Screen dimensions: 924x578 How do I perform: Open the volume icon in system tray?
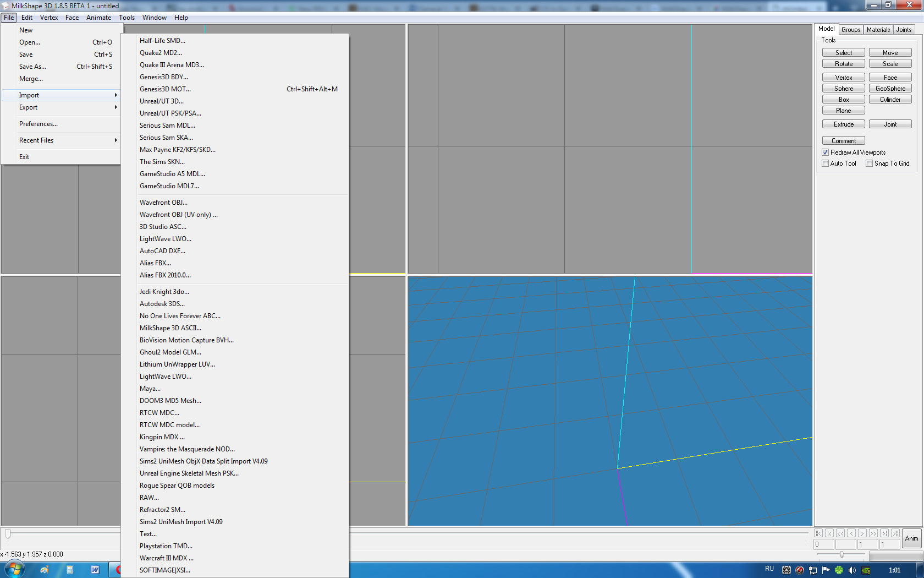pos(852,570)
